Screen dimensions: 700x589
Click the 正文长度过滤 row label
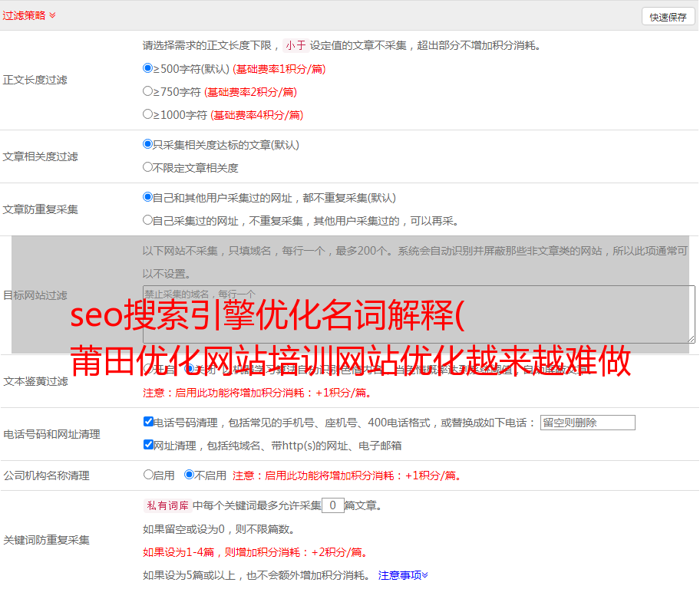[x=35, y=80]
